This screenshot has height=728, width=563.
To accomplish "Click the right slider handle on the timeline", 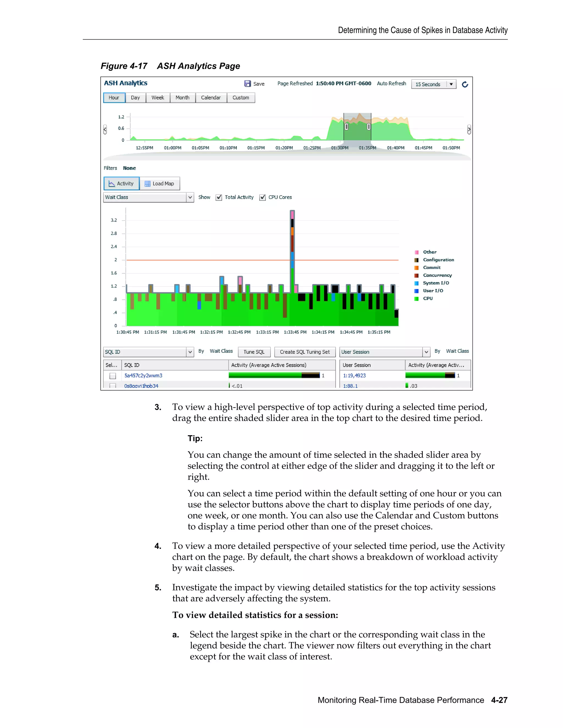I will pyautogui.click(x=369, y=127).
